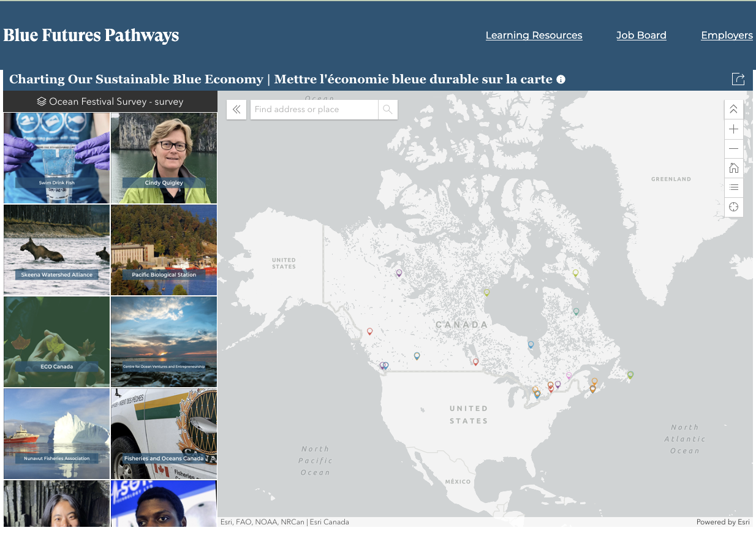Click the red map pin in Manitoba
The height and width of the screenshot is (533, 756).
(475, 362)
